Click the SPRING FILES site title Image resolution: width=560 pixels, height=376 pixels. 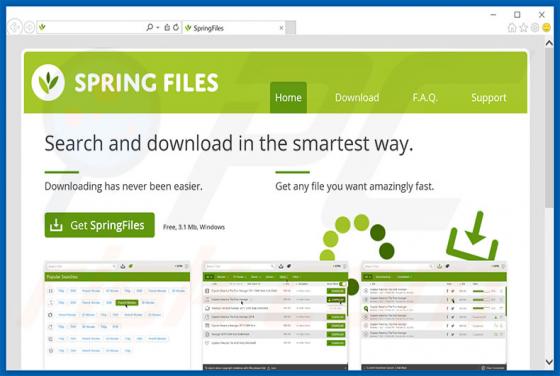tap(146, 83)
